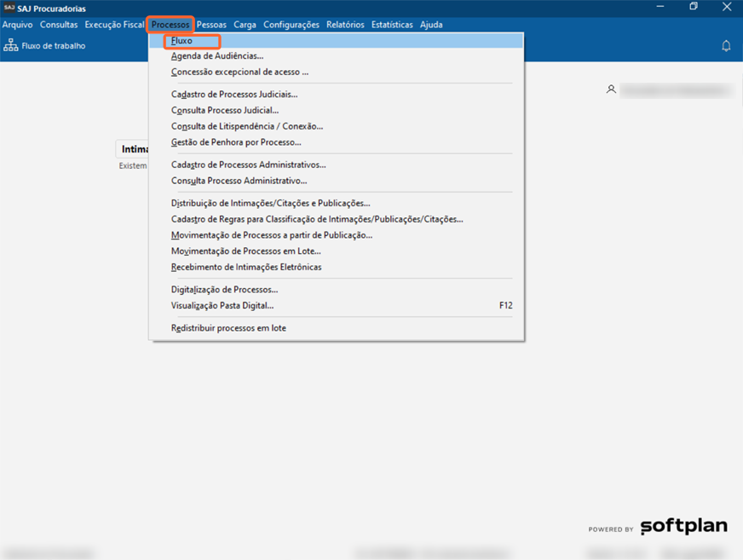The height and width of the screenshot is (560, 743).
Task: Open the Relatórios menu
Action: pos(345,25)
